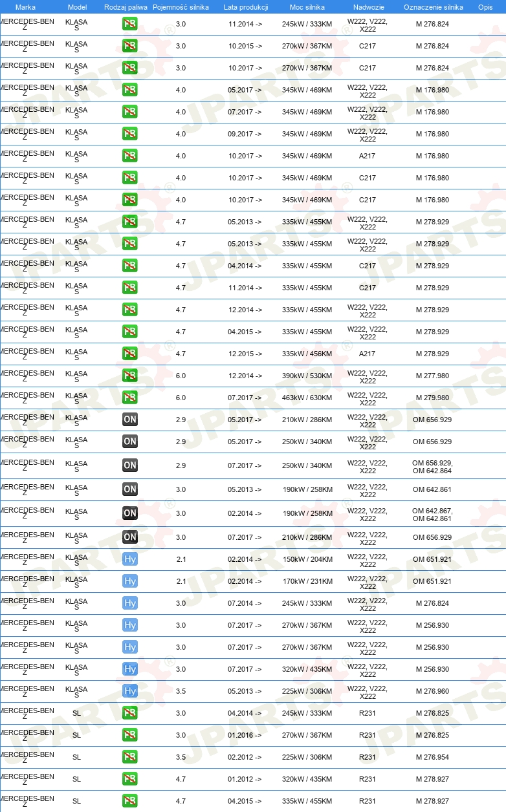This screenshot has width=506, height=812.
Task: Select Hy hybrid icon for 3.0 07.2014 row
Action: [130, 604]
